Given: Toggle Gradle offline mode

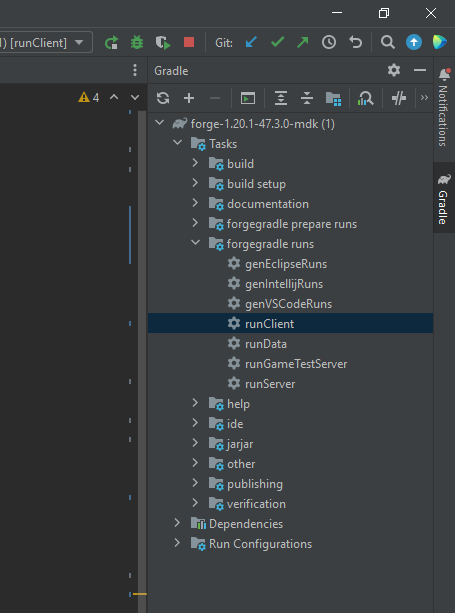Looking at the screenshot, I should 399,98.
